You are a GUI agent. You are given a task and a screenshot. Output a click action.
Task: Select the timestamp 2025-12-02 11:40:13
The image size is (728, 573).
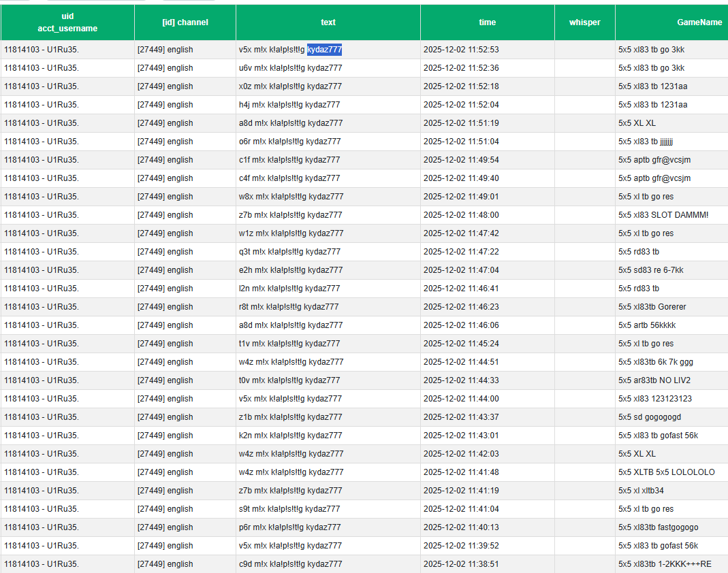461,527
